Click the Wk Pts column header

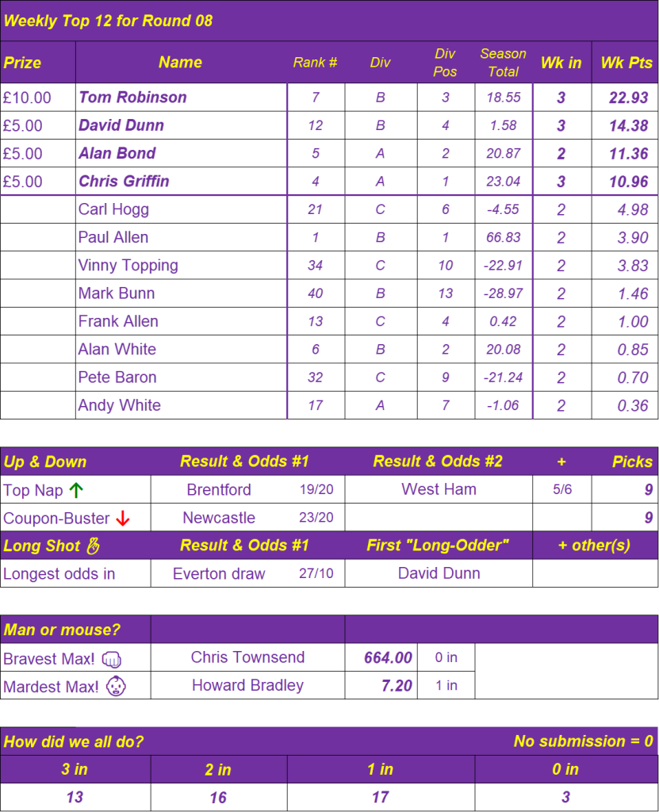pos(626,63)
